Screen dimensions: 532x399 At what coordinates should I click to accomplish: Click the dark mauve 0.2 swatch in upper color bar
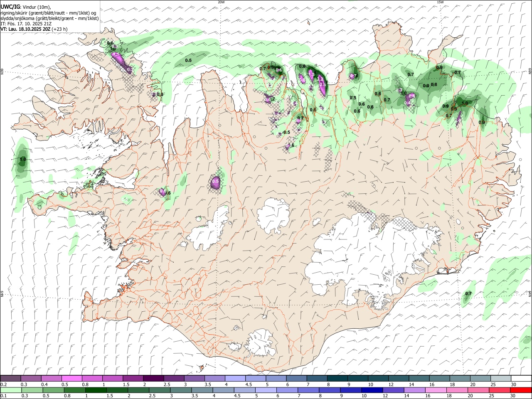(10, 378)
